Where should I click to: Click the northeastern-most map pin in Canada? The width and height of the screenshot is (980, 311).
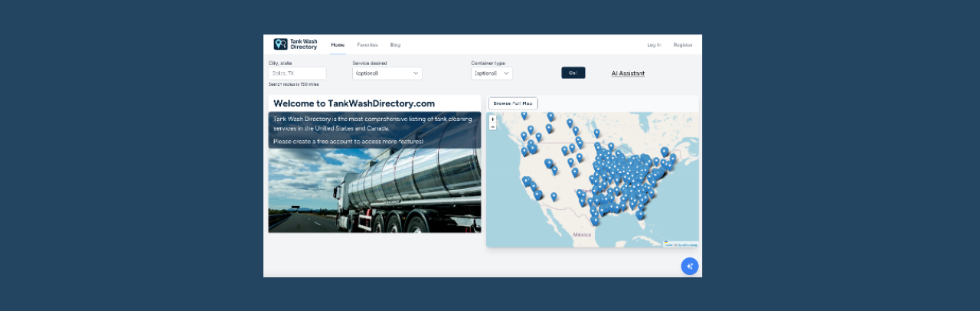pyautogui.click(x=664, y=151)
